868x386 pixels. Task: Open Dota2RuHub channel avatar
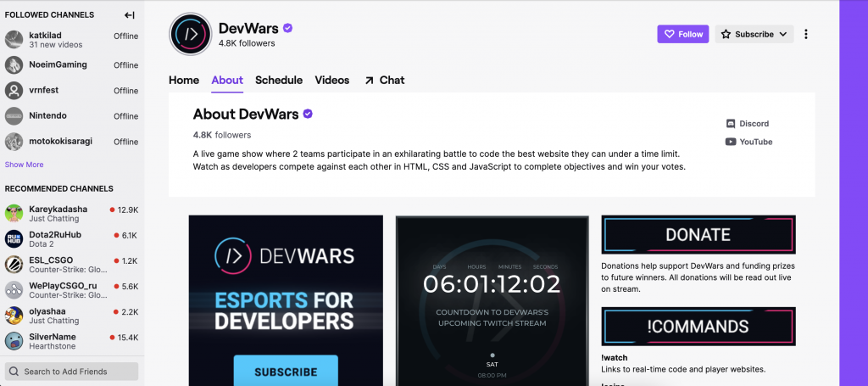14,238
